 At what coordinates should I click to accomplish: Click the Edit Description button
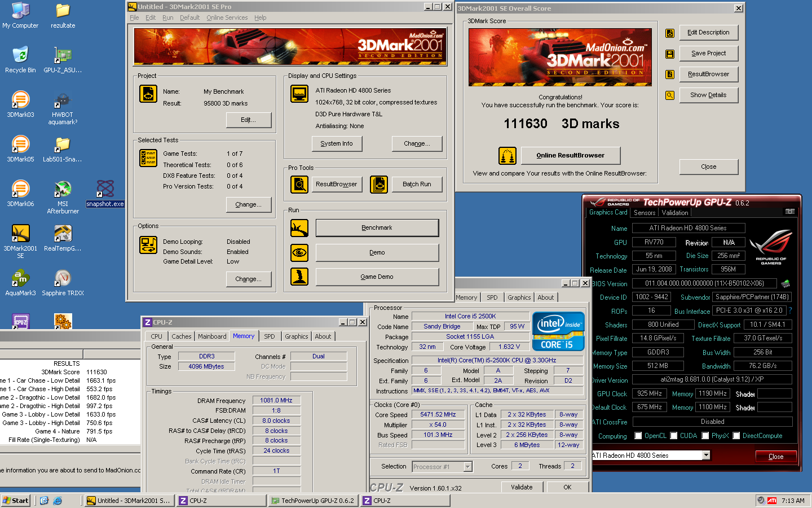coord(709,32)
